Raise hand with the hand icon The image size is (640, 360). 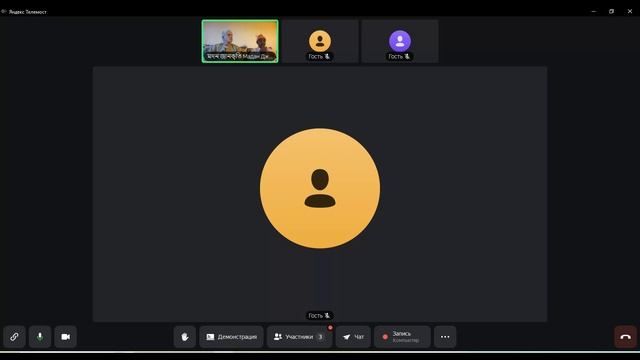click(x=184, y=337)
